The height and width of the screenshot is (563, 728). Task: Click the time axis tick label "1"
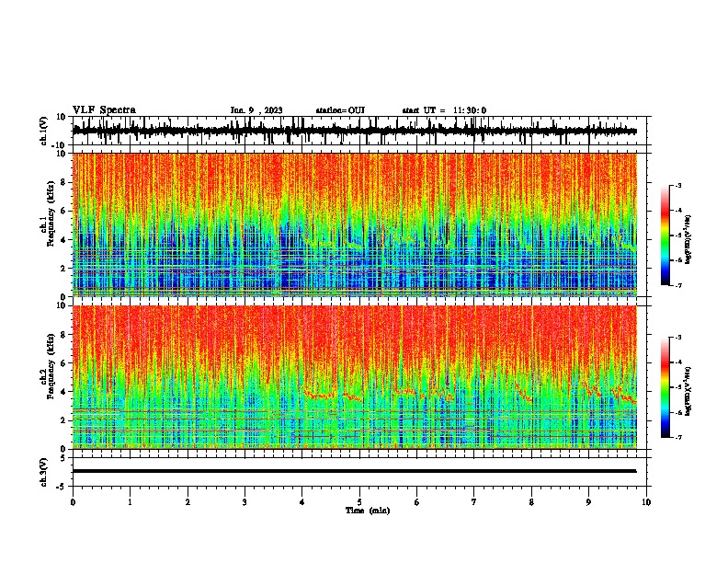[130, 502]
